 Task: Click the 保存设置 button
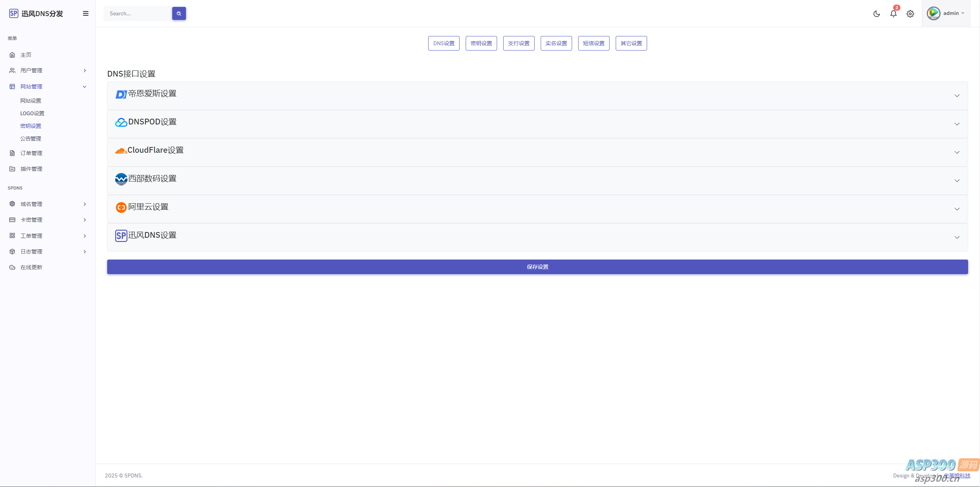pyautogui.click(x=537, y=267)
